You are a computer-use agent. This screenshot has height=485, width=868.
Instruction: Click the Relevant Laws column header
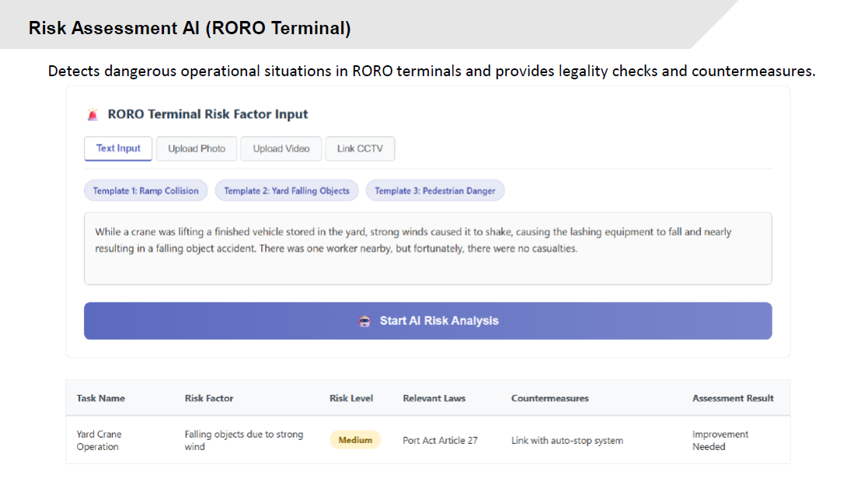434,398
